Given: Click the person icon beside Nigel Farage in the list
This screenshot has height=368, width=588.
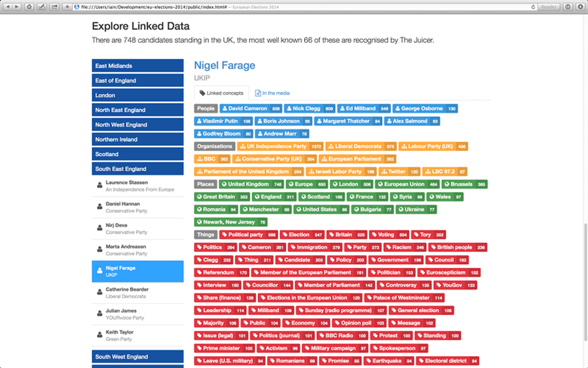Looking at the screenshot, I should click(99, 271).
